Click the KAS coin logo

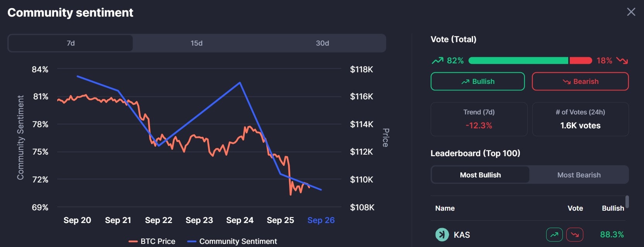(x=442, y=235)
